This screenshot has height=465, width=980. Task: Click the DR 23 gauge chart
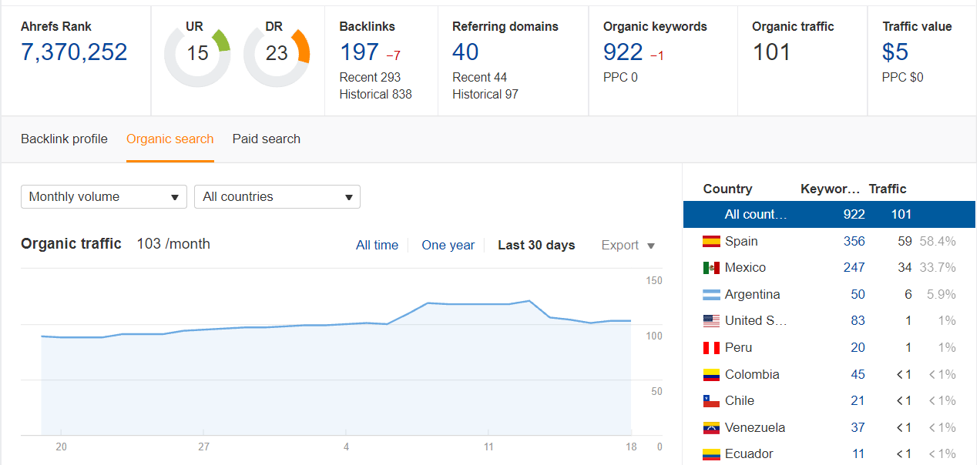tap(277, 54)
